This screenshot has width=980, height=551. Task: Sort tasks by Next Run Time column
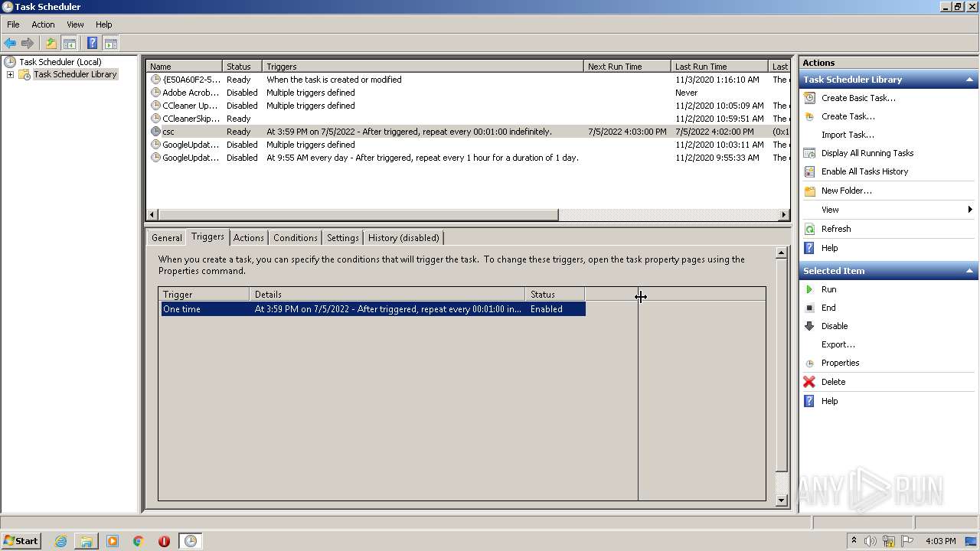627,67
